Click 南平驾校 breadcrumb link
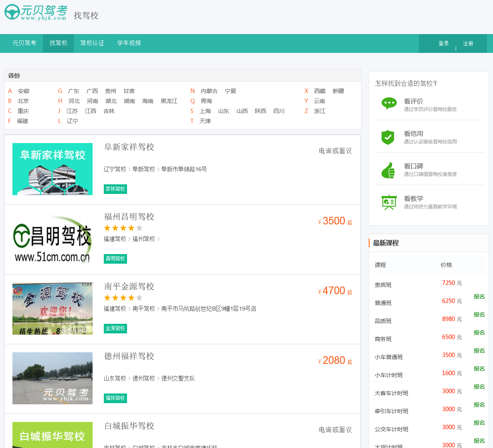 coord(144,309)
